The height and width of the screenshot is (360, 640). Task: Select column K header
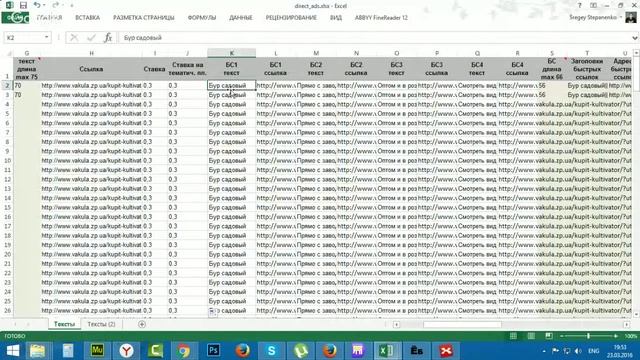coord(231,53)
